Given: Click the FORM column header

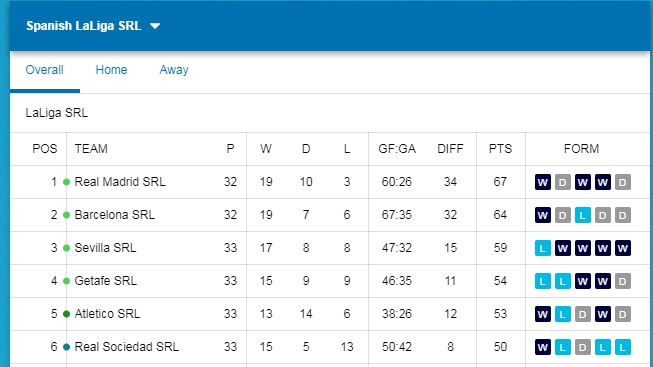Looking at the screenshot, I should [581, 149].
